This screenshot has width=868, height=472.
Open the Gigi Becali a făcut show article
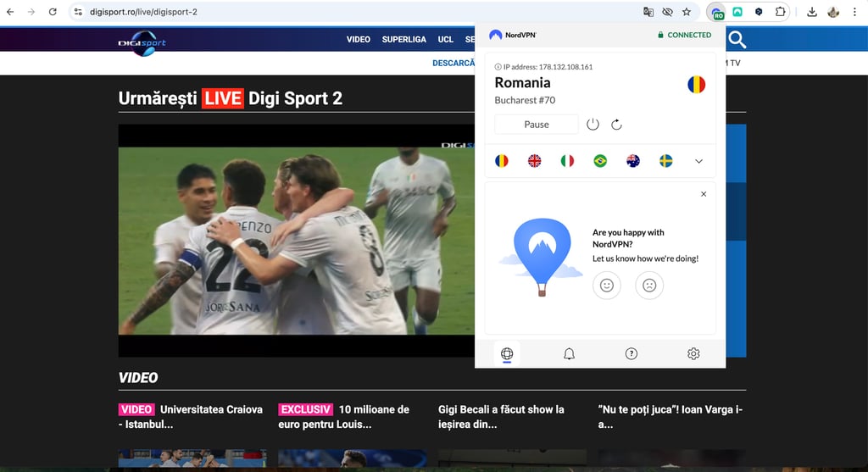pyautogui.click(x=501, y=417)
